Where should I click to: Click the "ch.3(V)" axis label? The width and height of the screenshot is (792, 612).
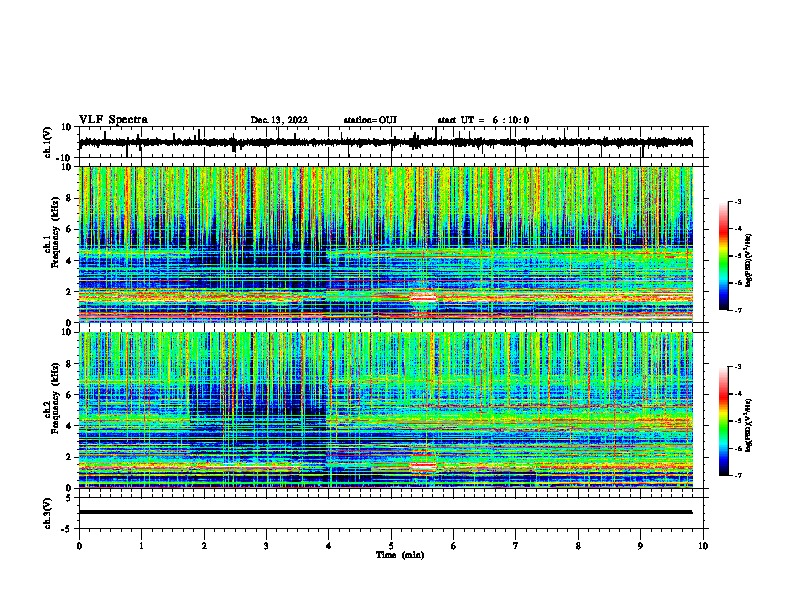pos(48,514)
